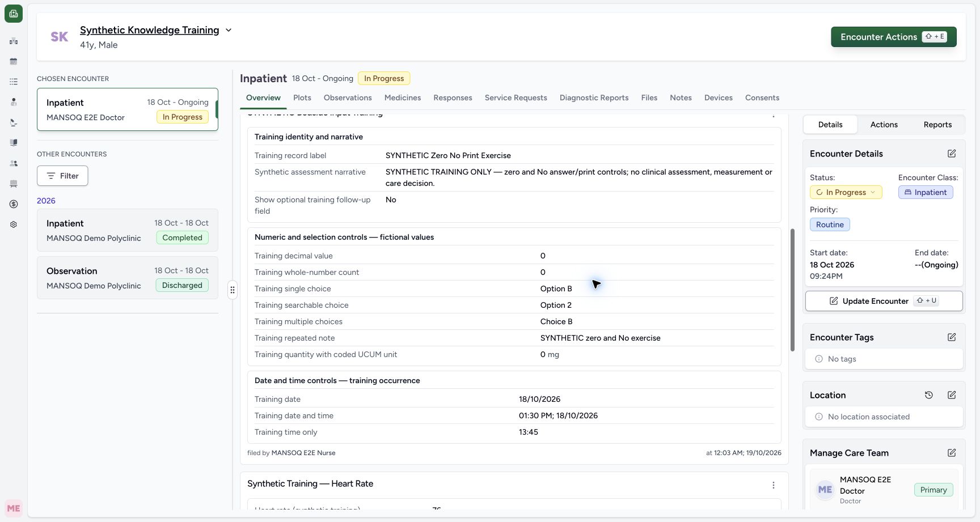The width and height of the screenshot is (980, 522).
Task: Open the bed sidebar icon
Action: (x=14, y=184)
